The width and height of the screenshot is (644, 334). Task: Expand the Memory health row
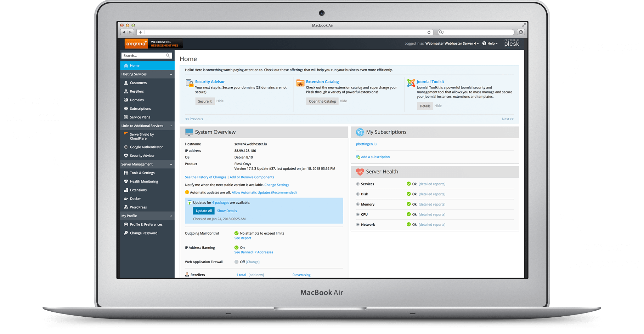[x=358, y=205]
